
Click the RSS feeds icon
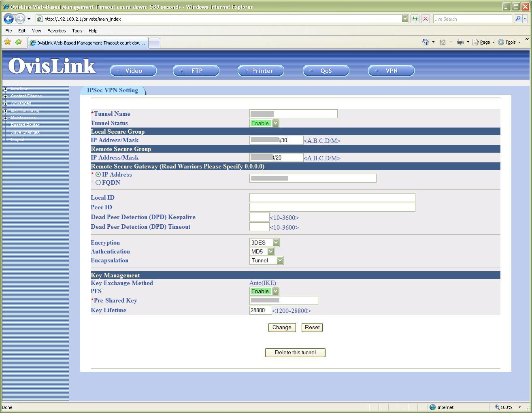point(443,42)
